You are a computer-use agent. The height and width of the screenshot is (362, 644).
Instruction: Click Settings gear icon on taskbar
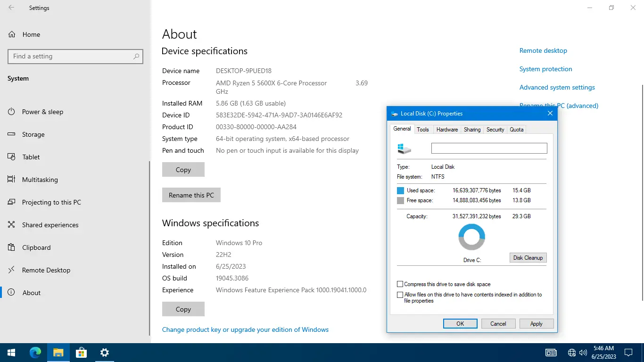point(104,353)
